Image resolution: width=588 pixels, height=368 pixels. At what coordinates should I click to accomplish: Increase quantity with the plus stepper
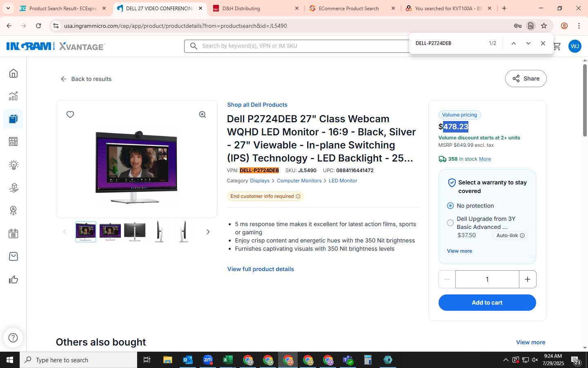[x=528, y=279]
